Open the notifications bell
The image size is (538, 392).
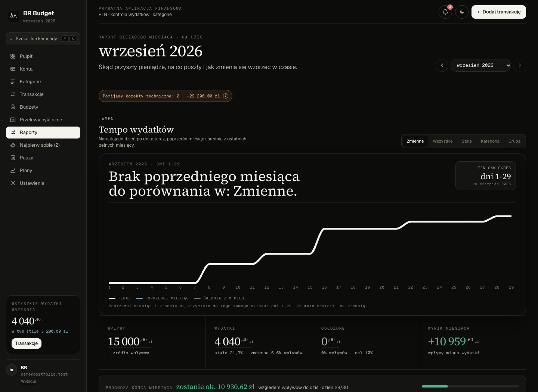tap(445, 12)
